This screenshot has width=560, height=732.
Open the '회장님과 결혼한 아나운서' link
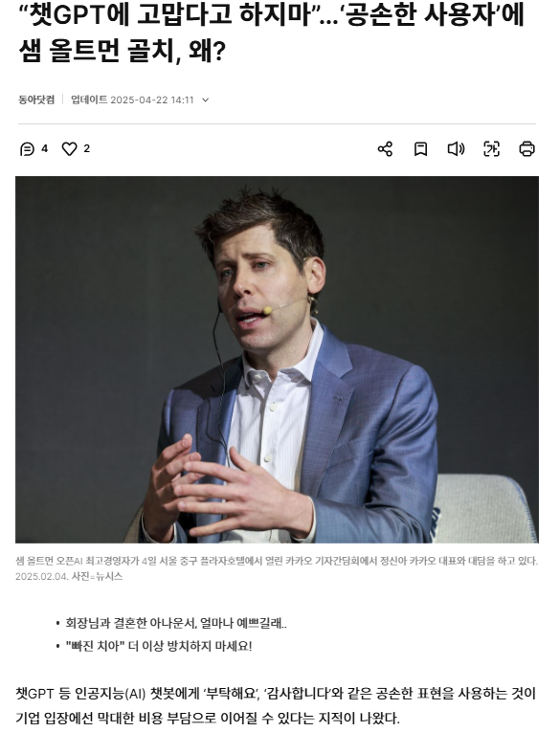click(176, 623)
